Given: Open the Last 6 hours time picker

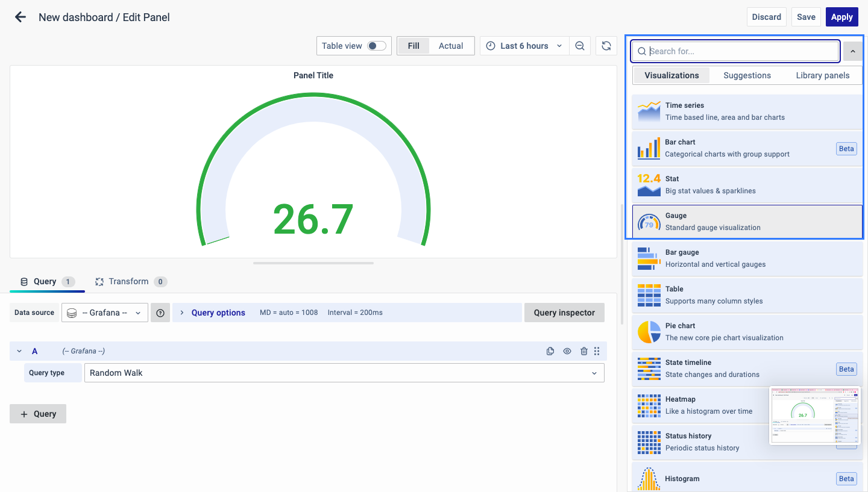Looking at the screenshot, I should (x=524, y=46).
